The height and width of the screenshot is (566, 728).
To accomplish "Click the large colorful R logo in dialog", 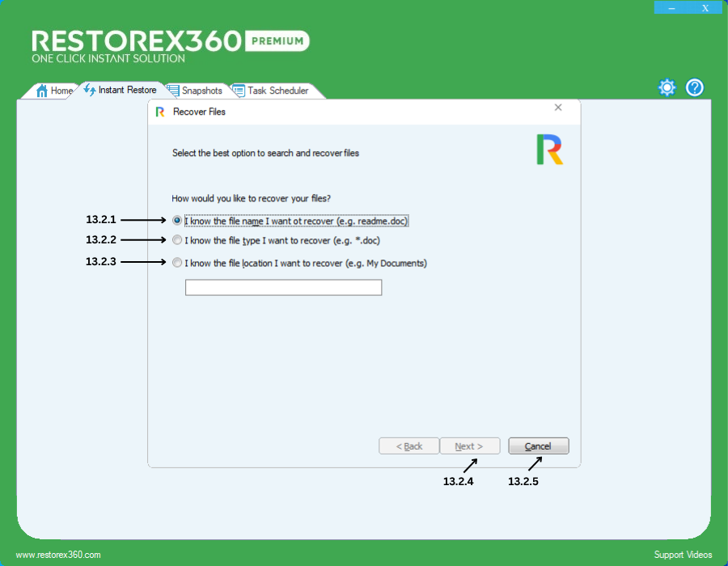I will tap(549, 150).
